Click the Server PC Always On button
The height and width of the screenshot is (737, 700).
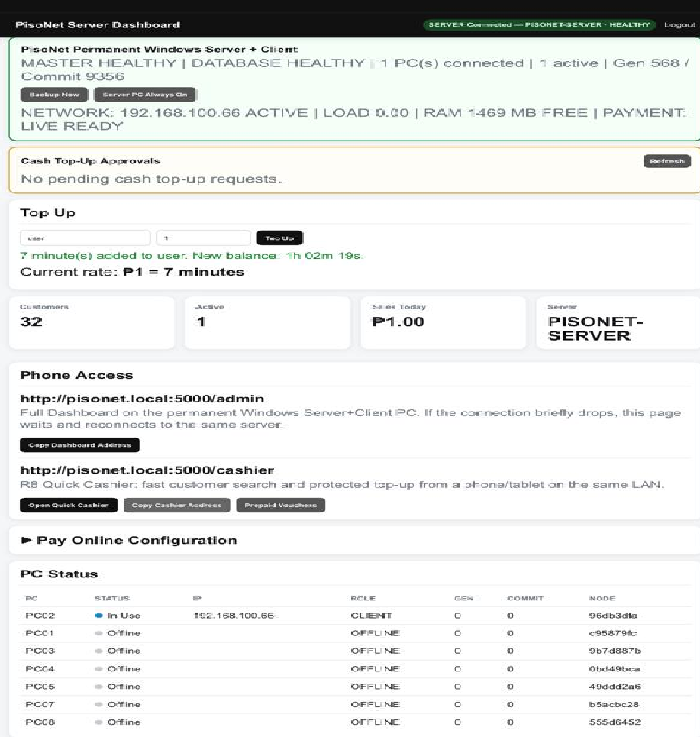click(145, 95)
